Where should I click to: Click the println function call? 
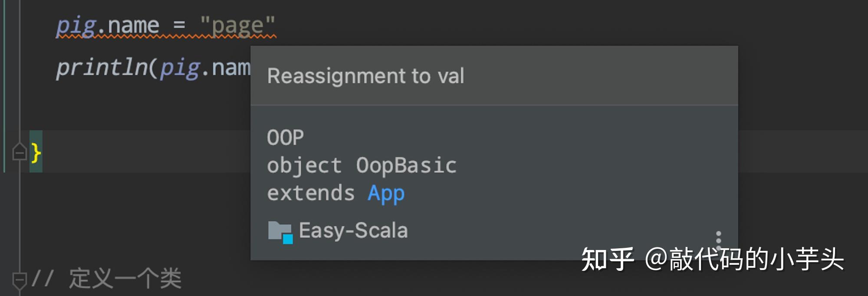point(102,68)
